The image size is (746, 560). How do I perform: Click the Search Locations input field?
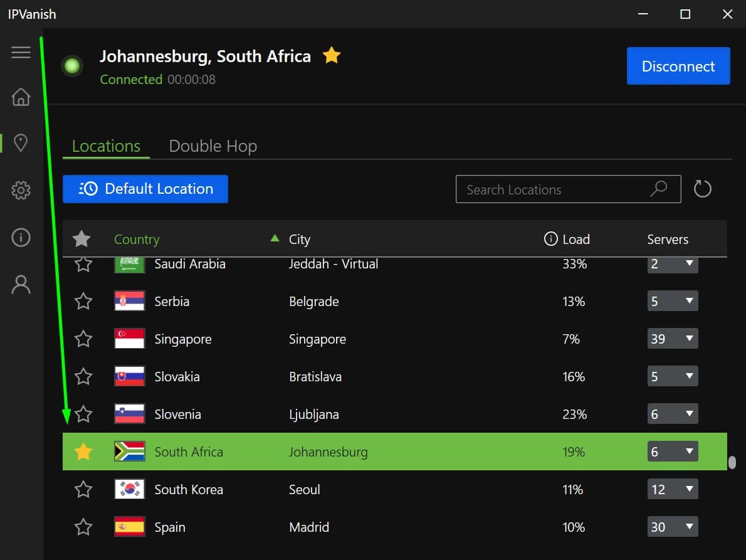(569, 189)
